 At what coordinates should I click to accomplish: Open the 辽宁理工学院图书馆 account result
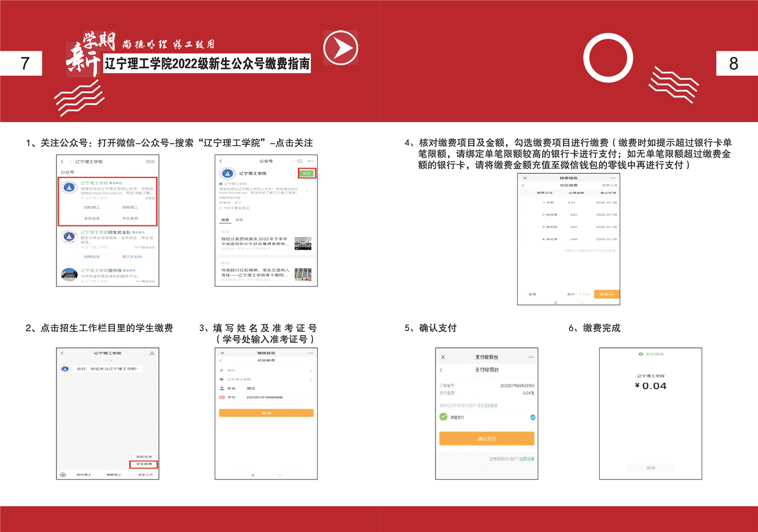coord(108,275)
